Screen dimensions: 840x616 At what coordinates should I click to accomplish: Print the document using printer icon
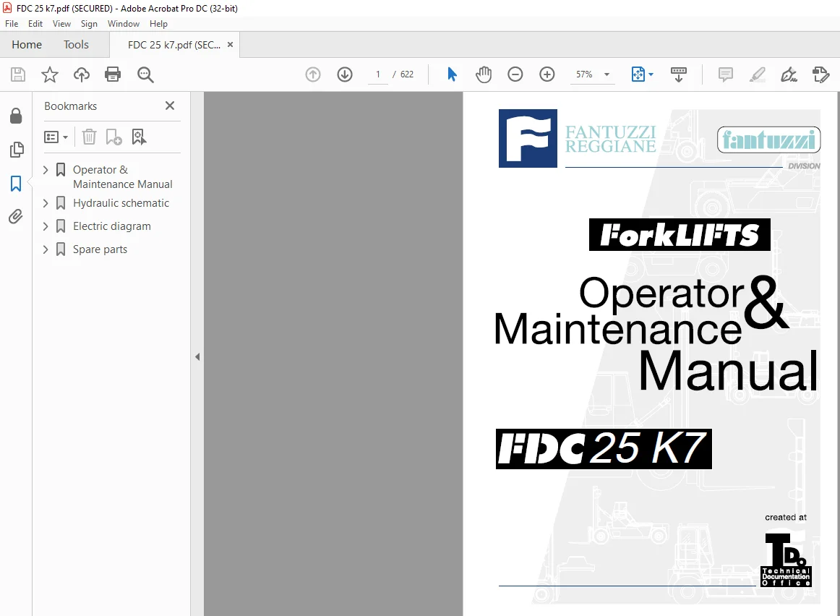coord(113,74)
